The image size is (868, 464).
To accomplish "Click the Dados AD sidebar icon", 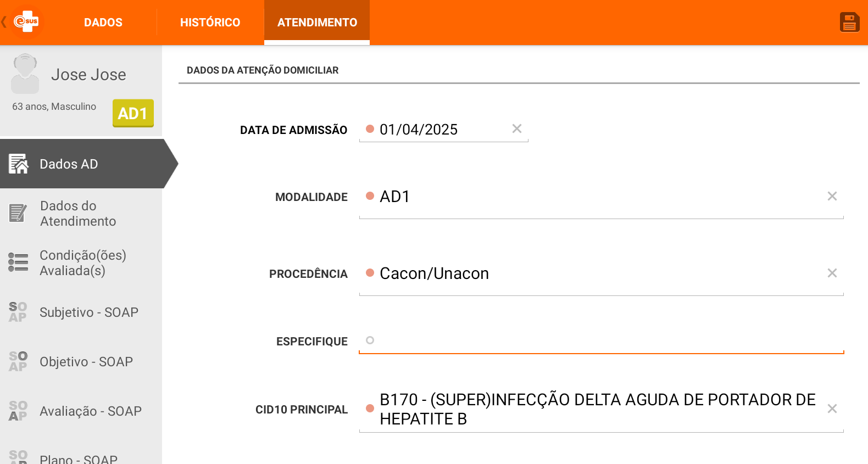I will pyautogui.click(x=18, y=164).
